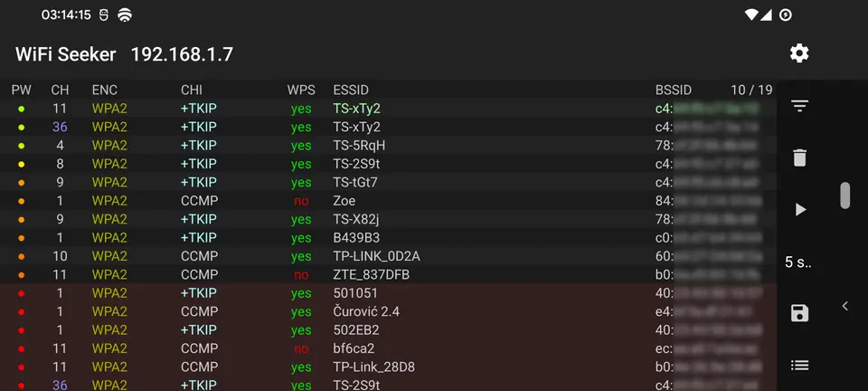Viewport: 868px width, 391px height.
Task: Open the settings gear icon
Action: [799, 53]
